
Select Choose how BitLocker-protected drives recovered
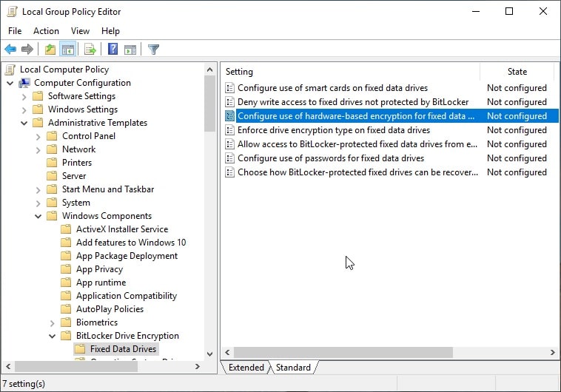(x=357, y=172)
